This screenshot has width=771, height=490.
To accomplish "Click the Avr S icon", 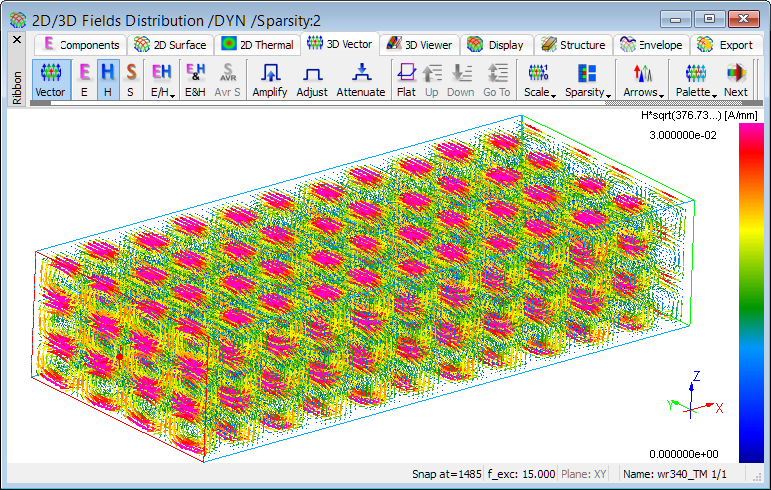I will tap(228, 80).
